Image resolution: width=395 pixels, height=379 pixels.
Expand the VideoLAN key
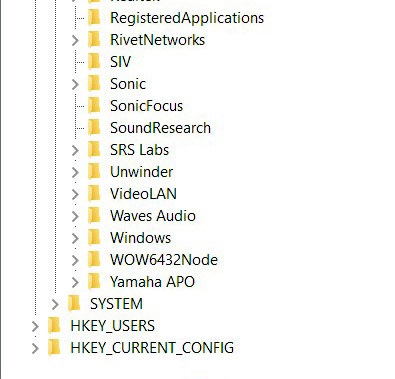[75, 194]
